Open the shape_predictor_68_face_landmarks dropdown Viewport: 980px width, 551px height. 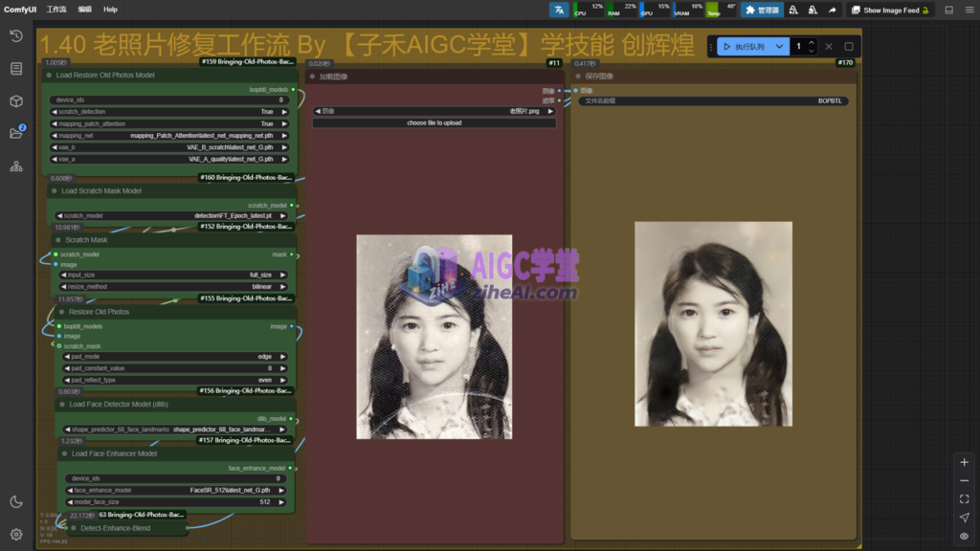[176, 430]
